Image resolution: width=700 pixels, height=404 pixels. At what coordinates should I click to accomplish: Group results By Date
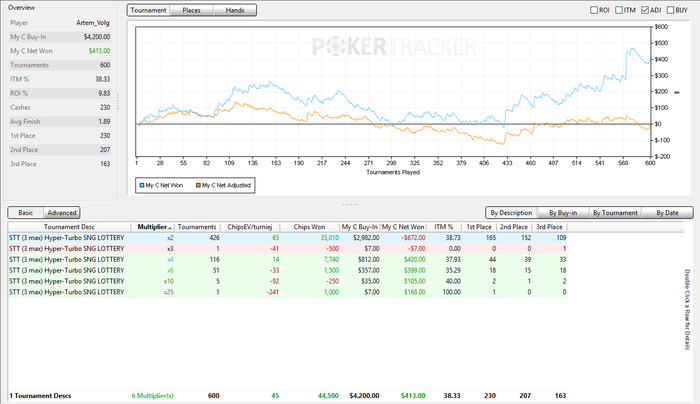pyautogui.click(x=666, y=212)
